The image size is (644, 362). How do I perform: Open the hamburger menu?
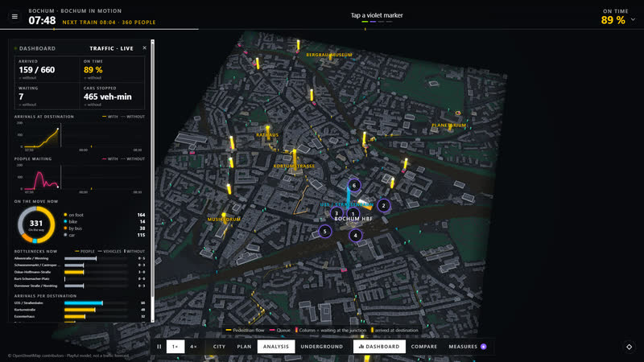click(x=14, y=16)
